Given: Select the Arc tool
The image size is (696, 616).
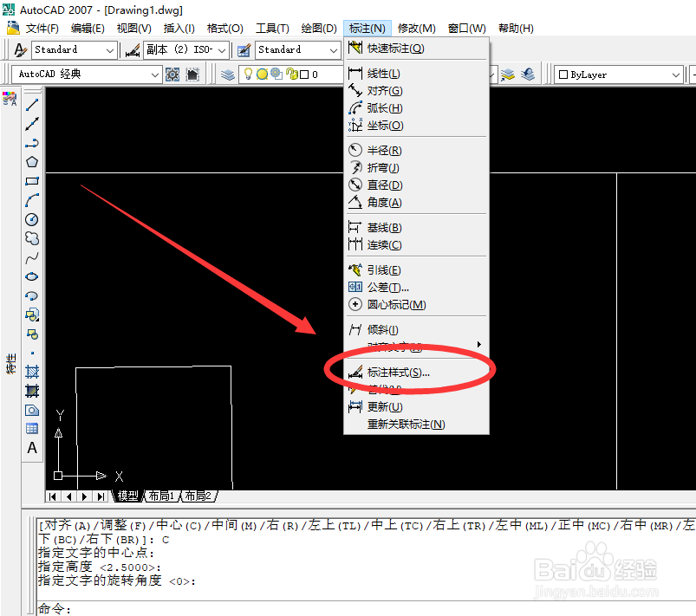Looking at the screenshot, I should pos(32,200).
